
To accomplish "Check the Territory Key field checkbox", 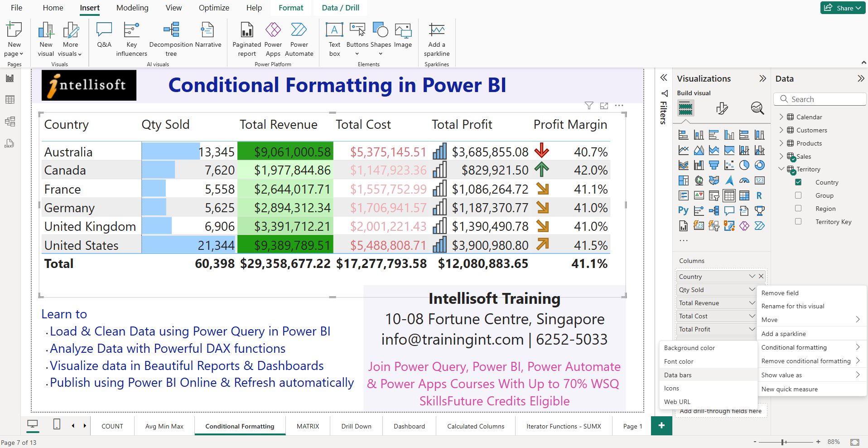I will coord(798,222).
